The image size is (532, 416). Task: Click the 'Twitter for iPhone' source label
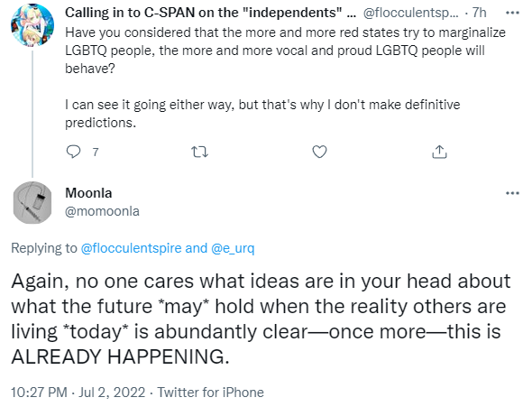(x=210, y=393)
